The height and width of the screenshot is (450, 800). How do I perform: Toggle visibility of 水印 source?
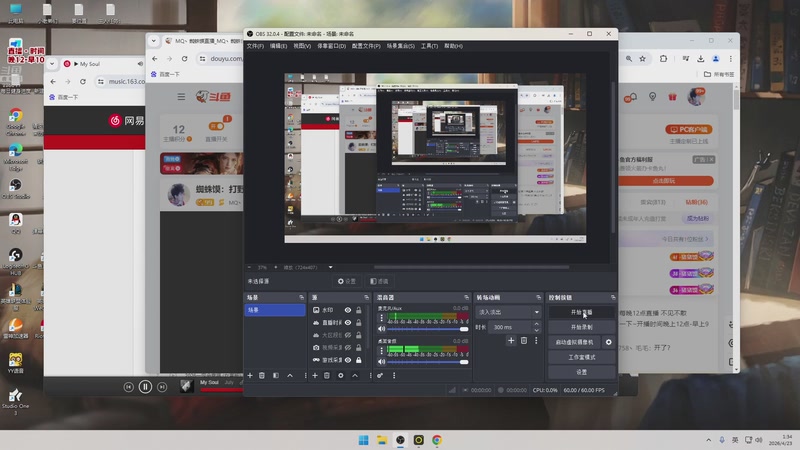347,310
